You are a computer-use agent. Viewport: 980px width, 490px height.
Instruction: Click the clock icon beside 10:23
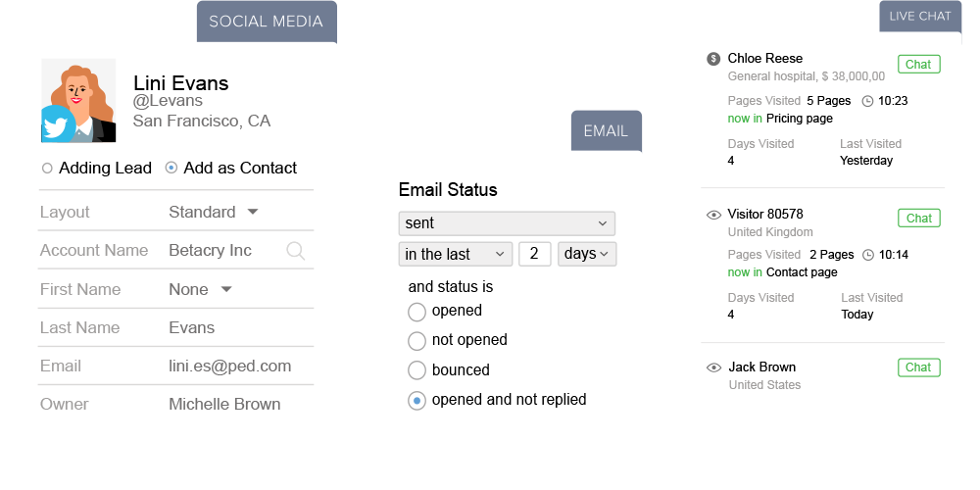pos(867,101)
